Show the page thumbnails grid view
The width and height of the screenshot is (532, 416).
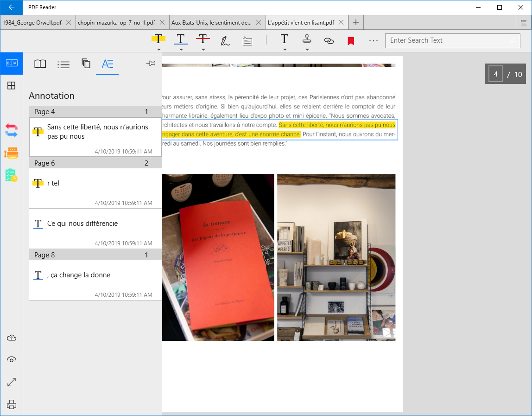[x=11, y=86]
